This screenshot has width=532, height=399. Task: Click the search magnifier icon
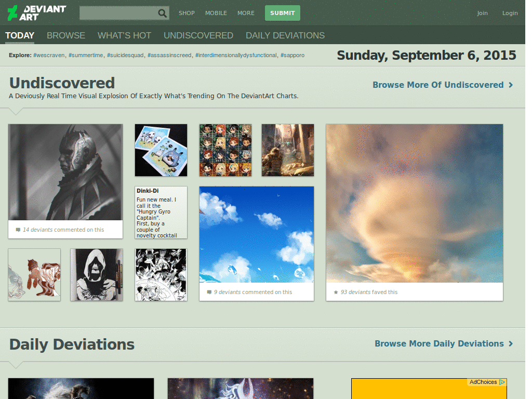(162, 13)
